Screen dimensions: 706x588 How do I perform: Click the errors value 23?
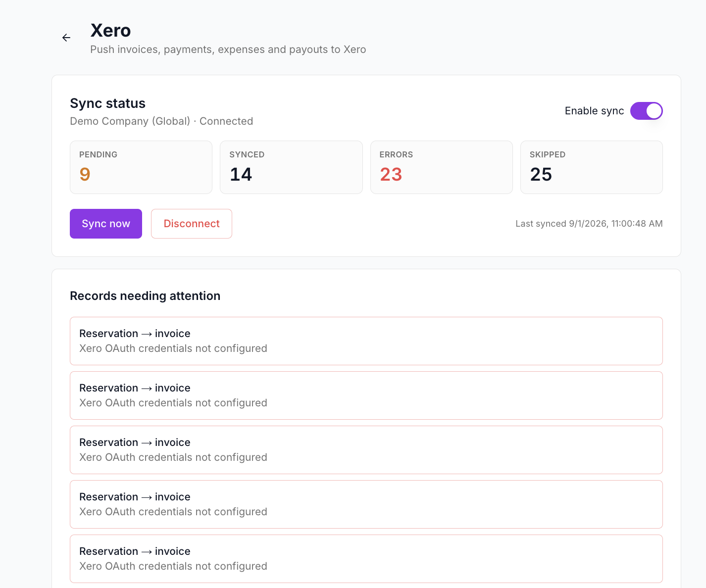tap(391, 174)
